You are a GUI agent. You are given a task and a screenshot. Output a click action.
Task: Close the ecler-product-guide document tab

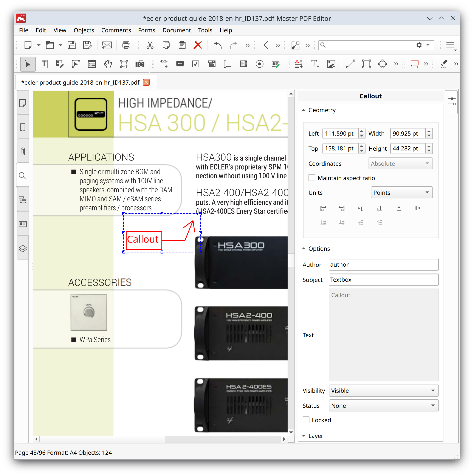tap(146, 82)
